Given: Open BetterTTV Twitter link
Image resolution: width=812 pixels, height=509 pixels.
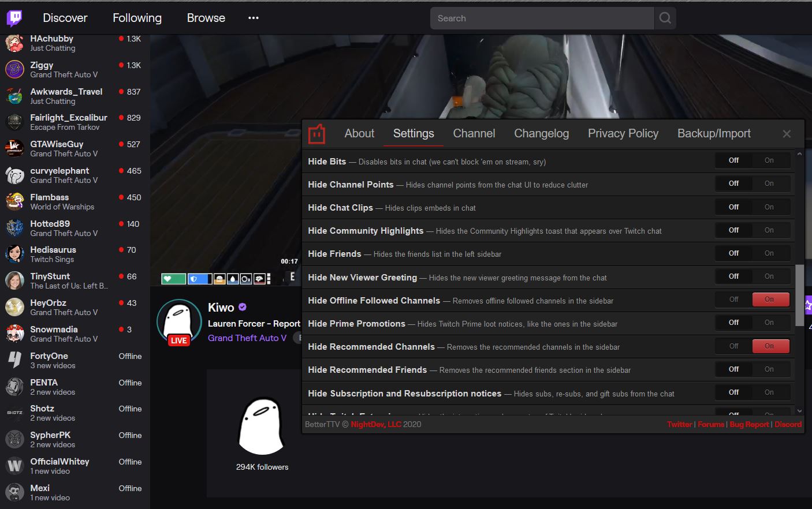Looking at the screenshot, I should [679, 424].
